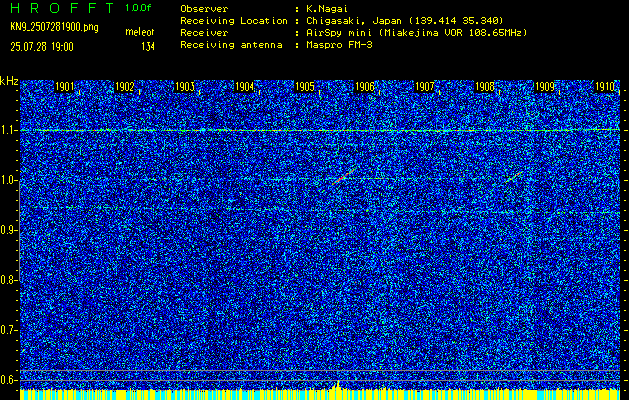Click the 0.7 frequency axis label

tap(8, 330)
